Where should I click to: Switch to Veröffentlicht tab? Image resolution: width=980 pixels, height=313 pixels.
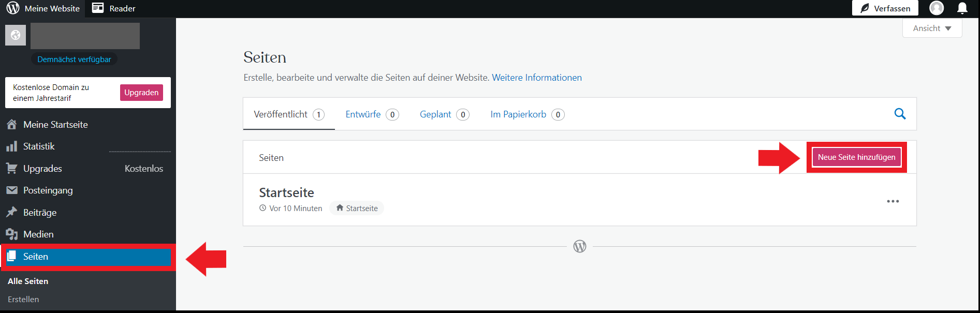[x=289, y=114]
